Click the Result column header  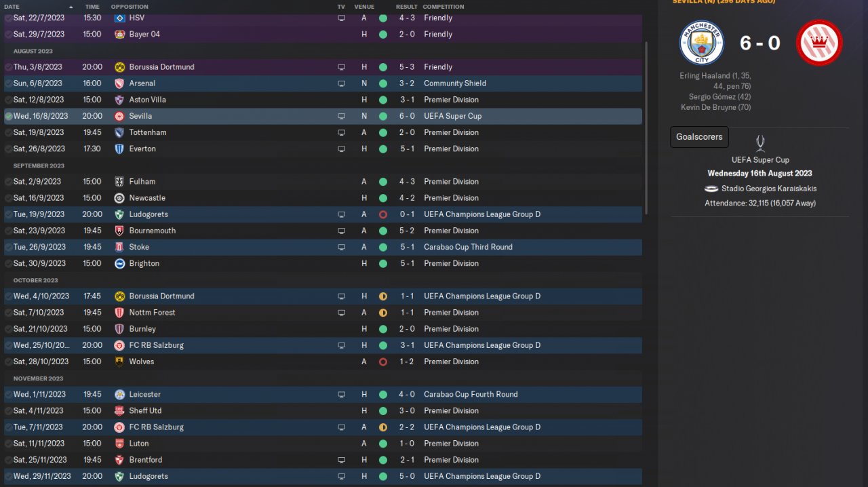click(x=407, y=7)
